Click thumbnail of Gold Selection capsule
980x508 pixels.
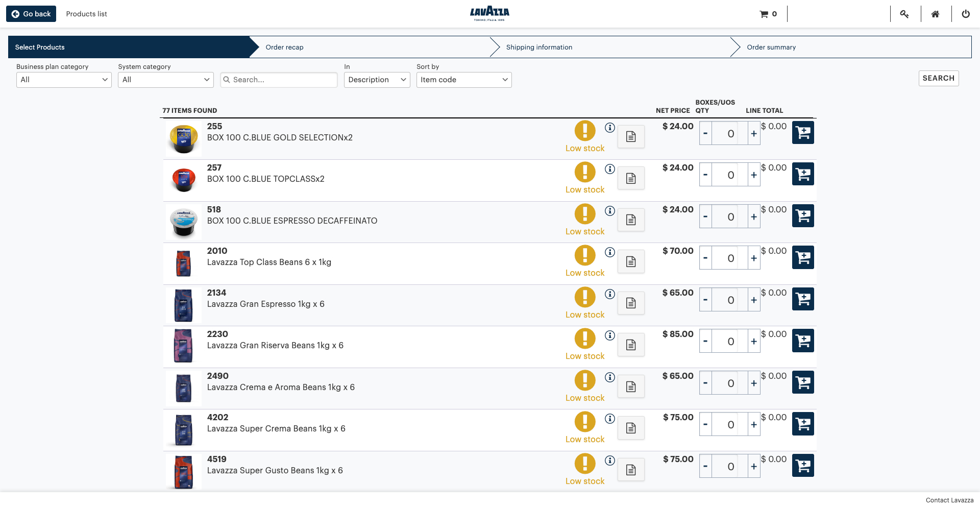[184, 138]
